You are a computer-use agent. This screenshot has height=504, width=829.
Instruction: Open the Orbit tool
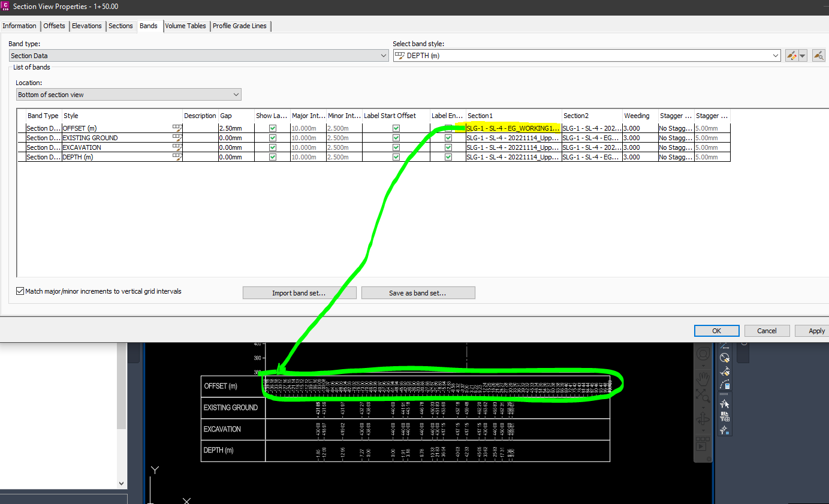click(x=702, y=420)
